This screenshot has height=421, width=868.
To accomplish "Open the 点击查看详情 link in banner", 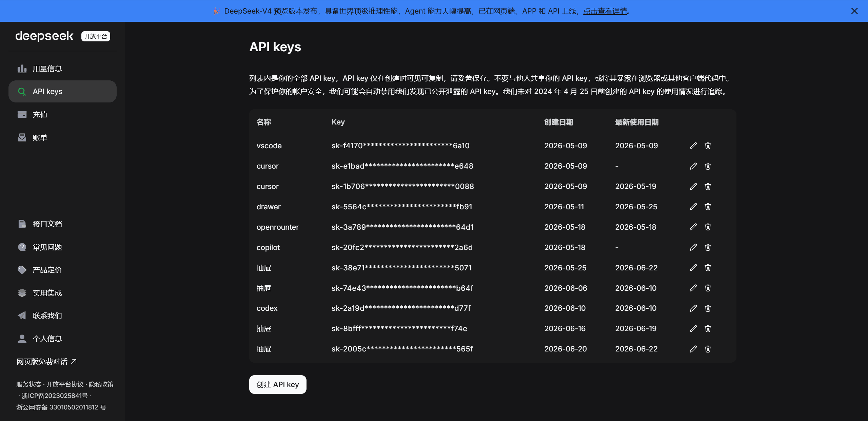I will click(x=605, y=11).
